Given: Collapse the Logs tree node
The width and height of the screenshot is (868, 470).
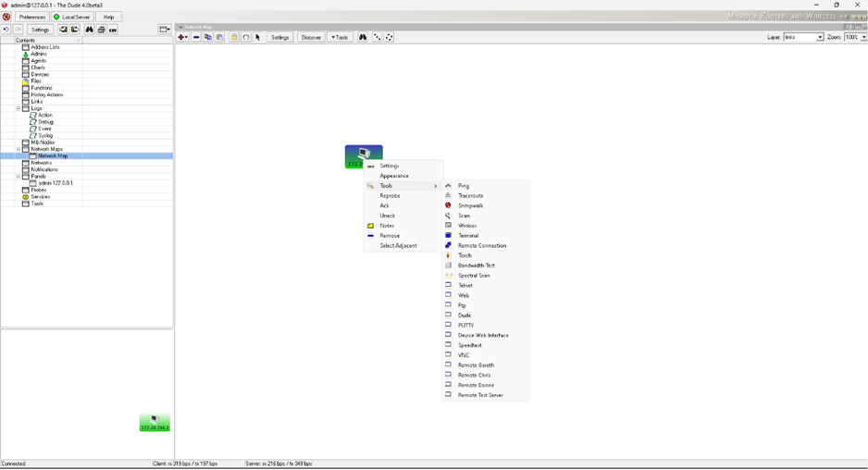Looking at the screenshot, I should pyautogui.click(x=19, y=108).
